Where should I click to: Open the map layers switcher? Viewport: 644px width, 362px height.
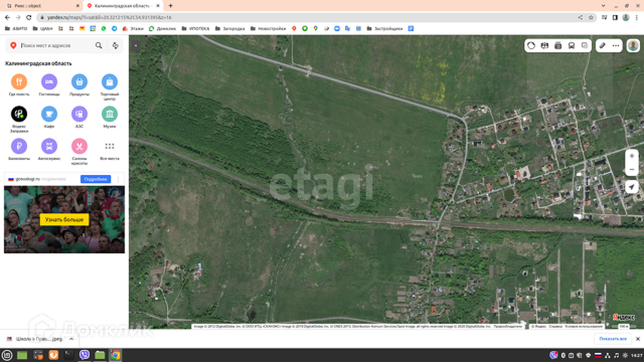584,45
